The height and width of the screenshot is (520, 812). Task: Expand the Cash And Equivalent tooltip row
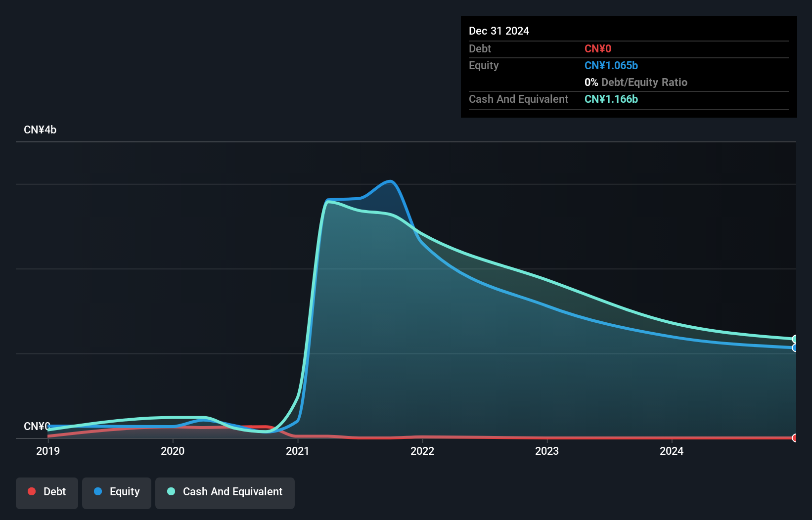518,99
